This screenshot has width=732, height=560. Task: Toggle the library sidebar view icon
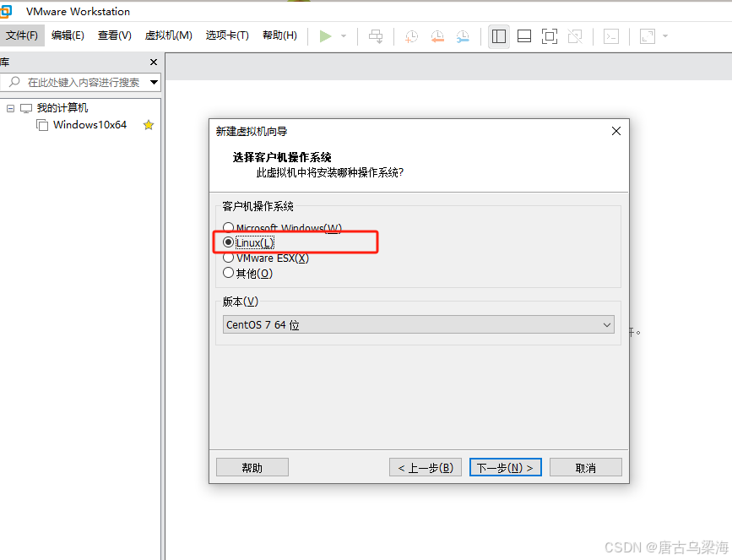[499, 36]
